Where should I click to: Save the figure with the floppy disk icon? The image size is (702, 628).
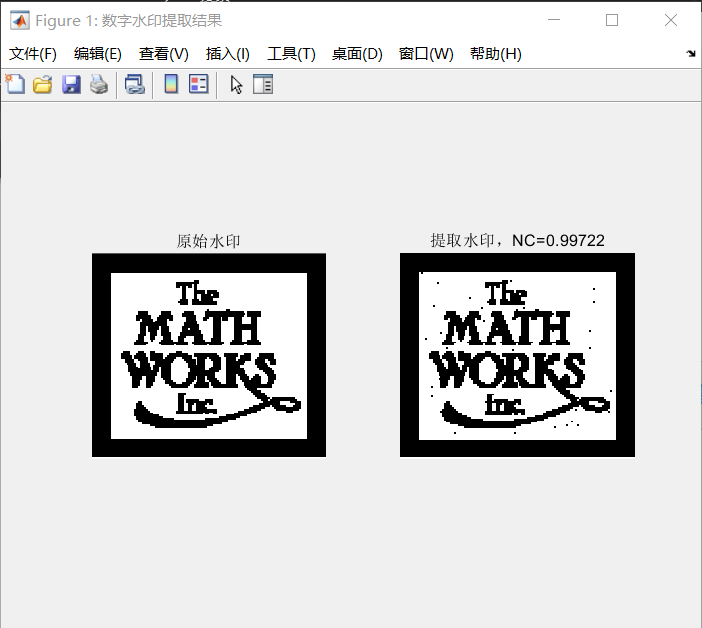point(71,84)
